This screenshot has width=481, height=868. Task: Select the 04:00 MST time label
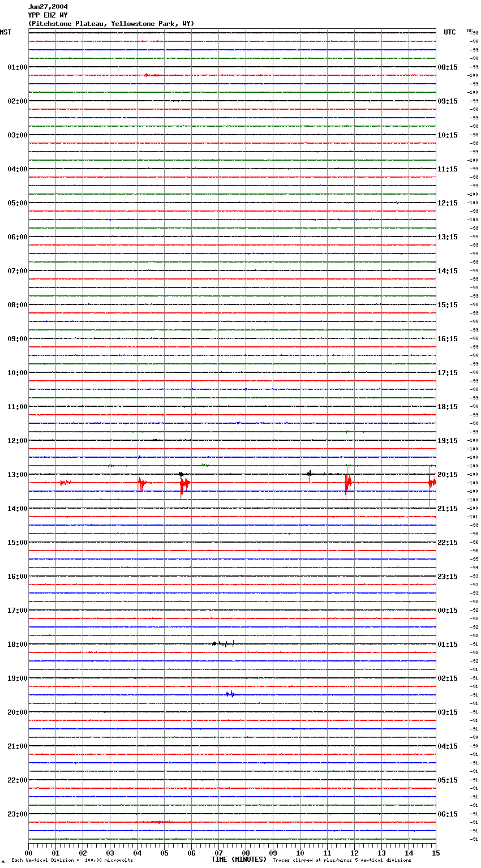pyautogui.click(x=18, y=169)
